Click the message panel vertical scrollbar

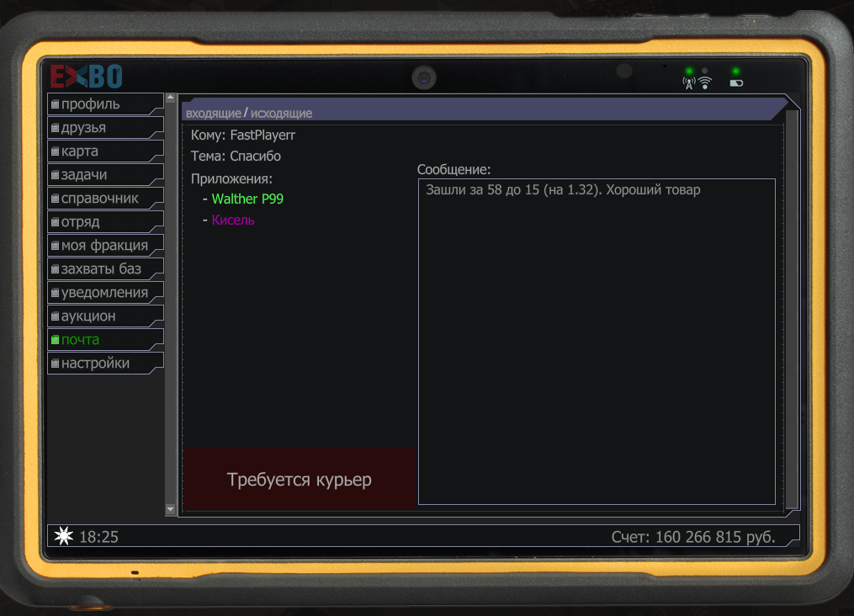791,310
